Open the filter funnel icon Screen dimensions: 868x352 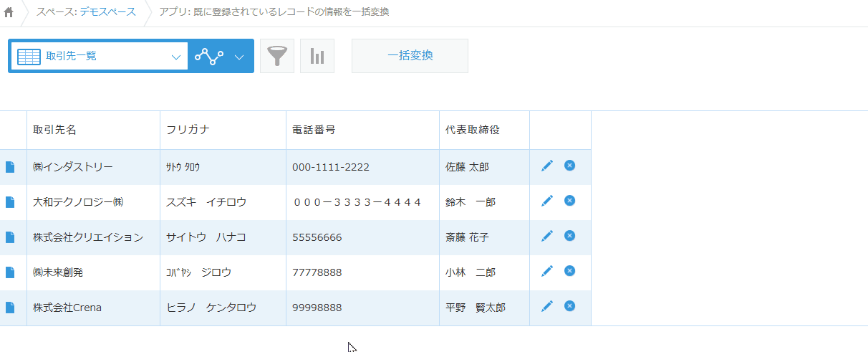tap(277, 57)
